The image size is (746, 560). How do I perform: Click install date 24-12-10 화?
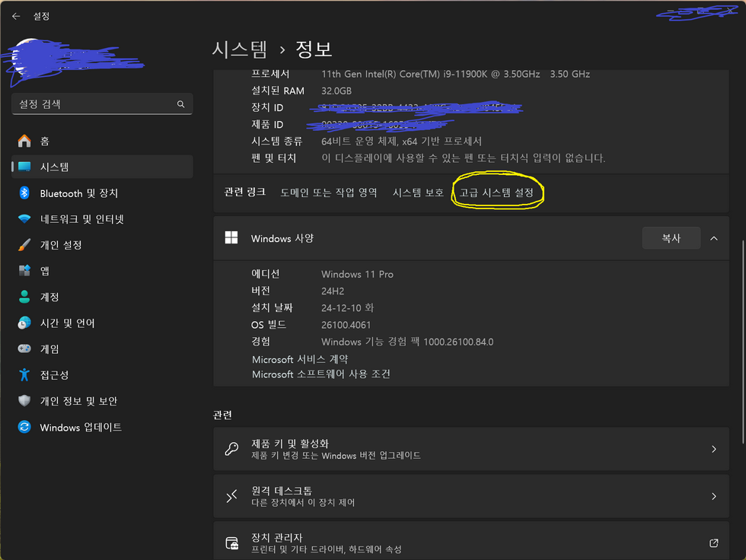tap(347, 308)
